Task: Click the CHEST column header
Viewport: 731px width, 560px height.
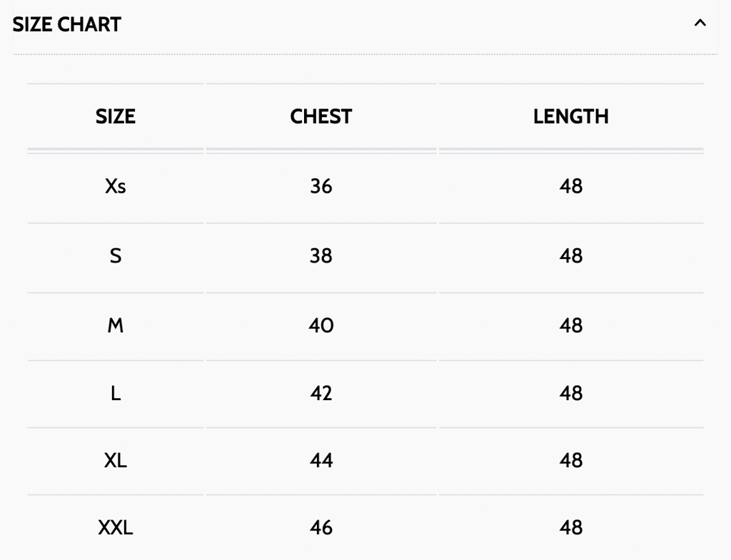Action: click(321, 116)
